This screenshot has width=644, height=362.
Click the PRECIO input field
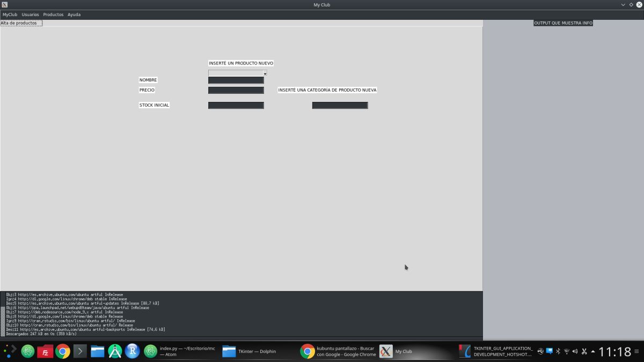pyautogui.click(x=236, y=90)
